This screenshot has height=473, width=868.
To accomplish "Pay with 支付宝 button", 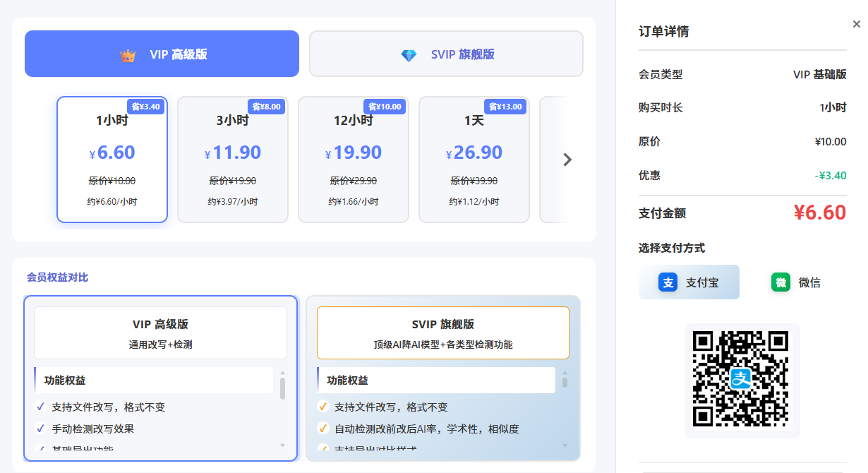I will pyautogui.click(x=689, y=282).
